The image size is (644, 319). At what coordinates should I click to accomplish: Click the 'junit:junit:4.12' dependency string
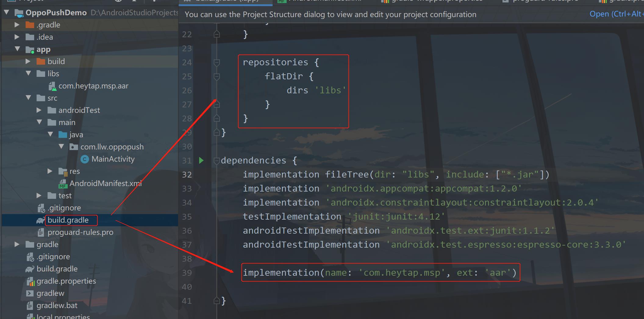point(396,217)
